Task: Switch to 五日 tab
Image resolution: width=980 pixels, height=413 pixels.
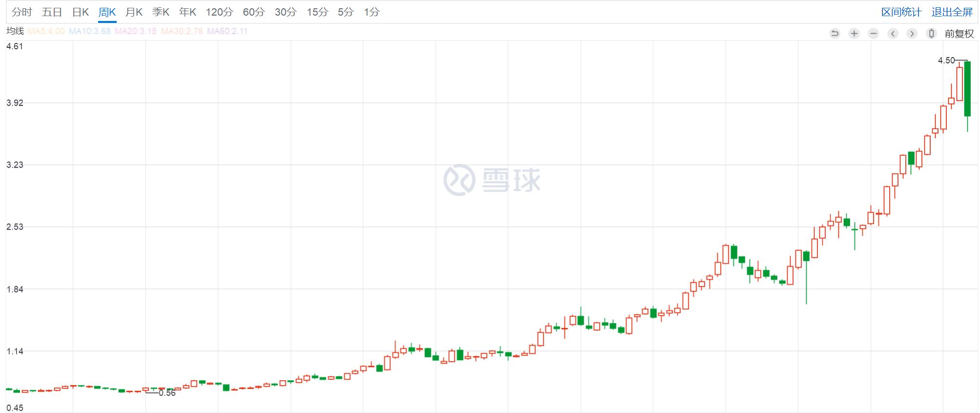Action: click(52, 12)
